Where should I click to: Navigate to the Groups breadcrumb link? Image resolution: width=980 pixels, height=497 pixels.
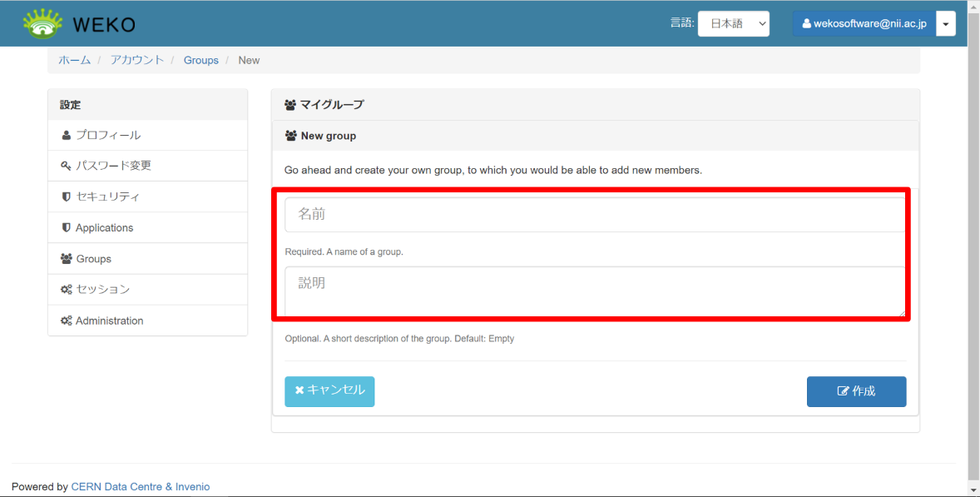(200, 60)
